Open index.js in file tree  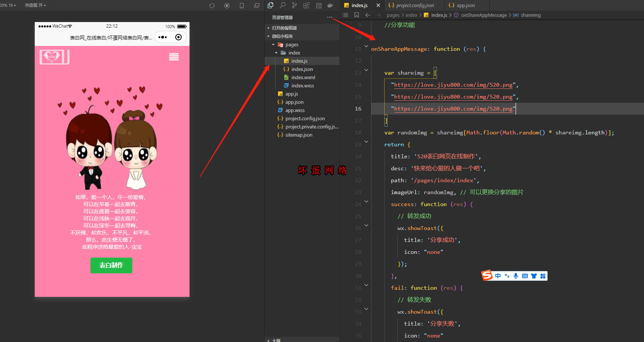[x=302, y=61]
